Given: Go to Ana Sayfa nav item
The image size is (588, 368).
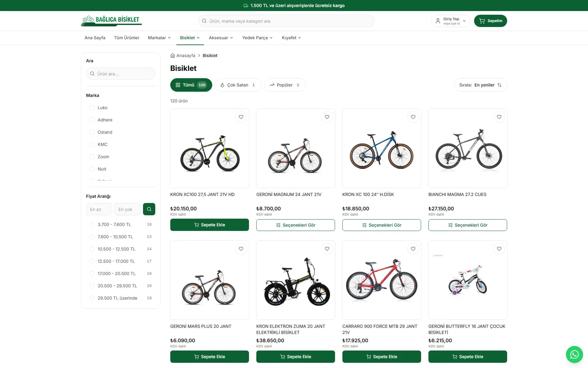Looking at the screenshot, I should pos(95,38).
